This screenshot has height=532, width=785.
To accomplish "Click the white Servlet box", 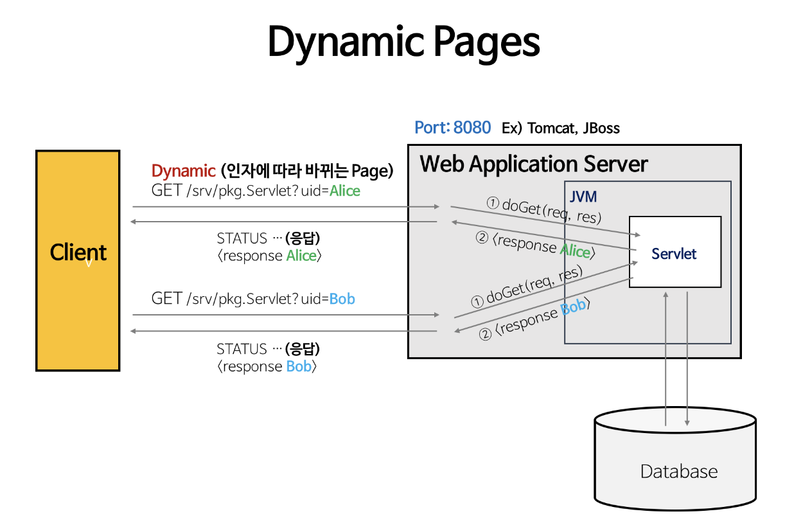I will click(675, 252).
